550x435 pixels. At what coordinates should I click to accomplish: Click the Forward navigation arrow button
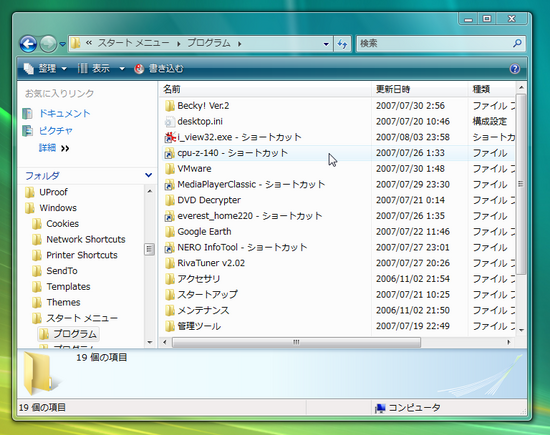48,44
